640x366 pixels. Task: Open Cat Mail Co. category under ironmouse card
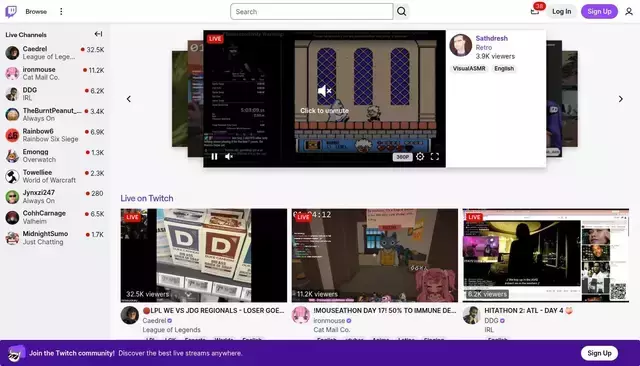tap(331, 330)
